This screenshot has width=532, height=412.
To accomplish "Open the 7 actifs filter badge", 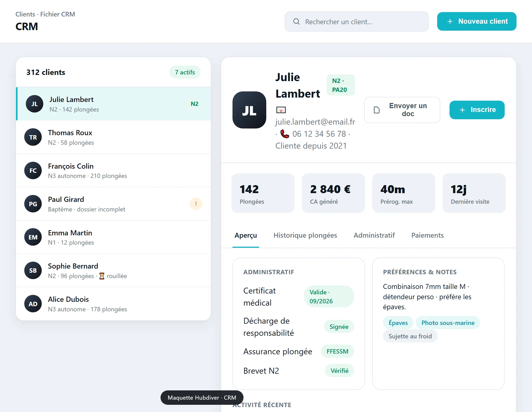I will tap(185, 72).
